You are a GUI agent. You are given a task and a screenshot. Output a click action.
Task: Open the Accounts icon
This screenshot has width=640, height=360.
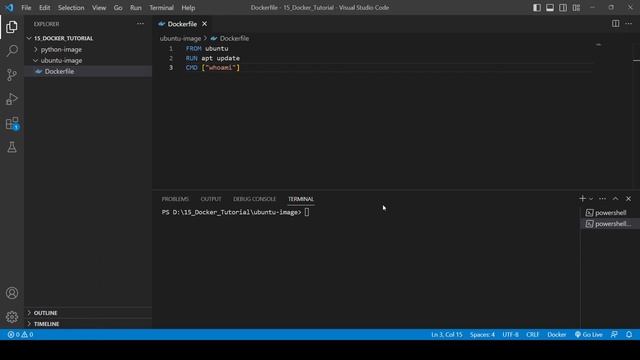(x=12, y=293)
